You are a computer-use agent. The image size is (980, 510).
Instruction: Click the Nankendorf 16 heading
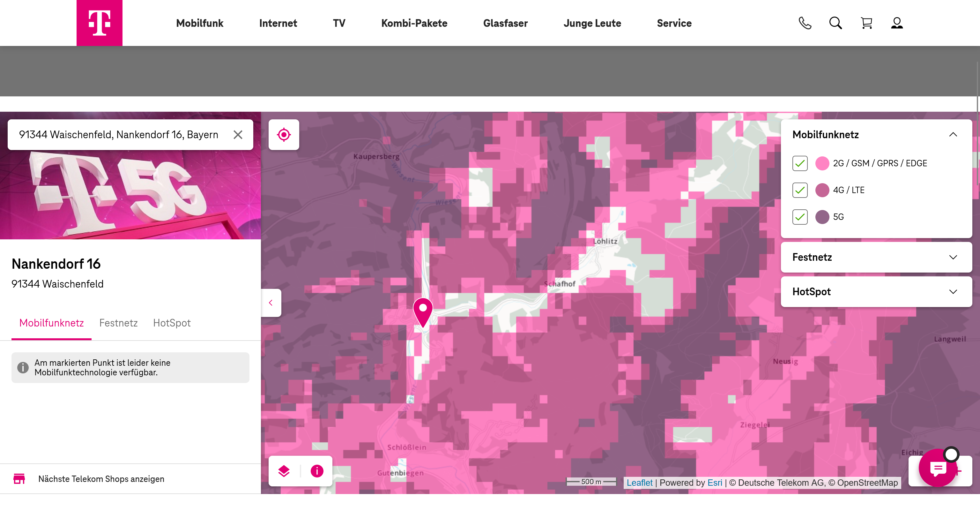click(56, 264)
